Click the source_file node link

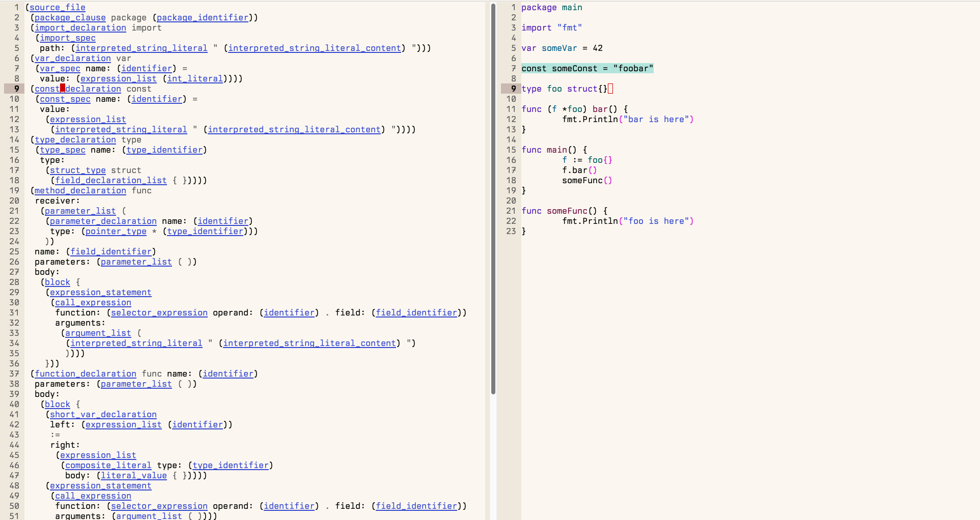tap(58, 8)
